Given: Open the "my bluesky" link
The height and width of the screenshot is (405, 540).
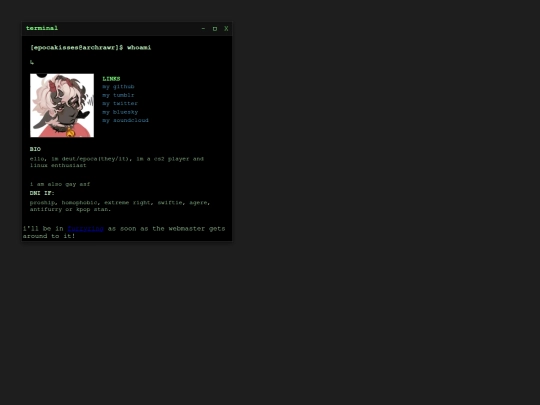Looking at the screenshot, I should click(x=120, y=112).
